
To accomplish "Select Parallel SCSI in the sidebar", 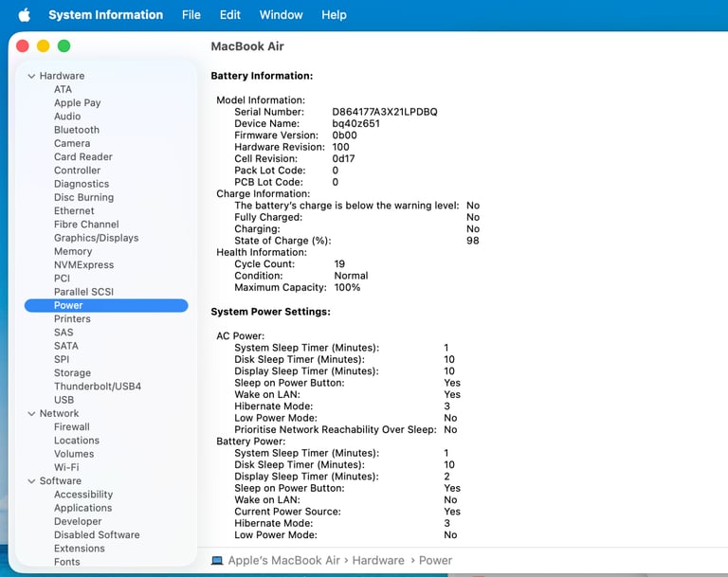I will coord(83,292).
